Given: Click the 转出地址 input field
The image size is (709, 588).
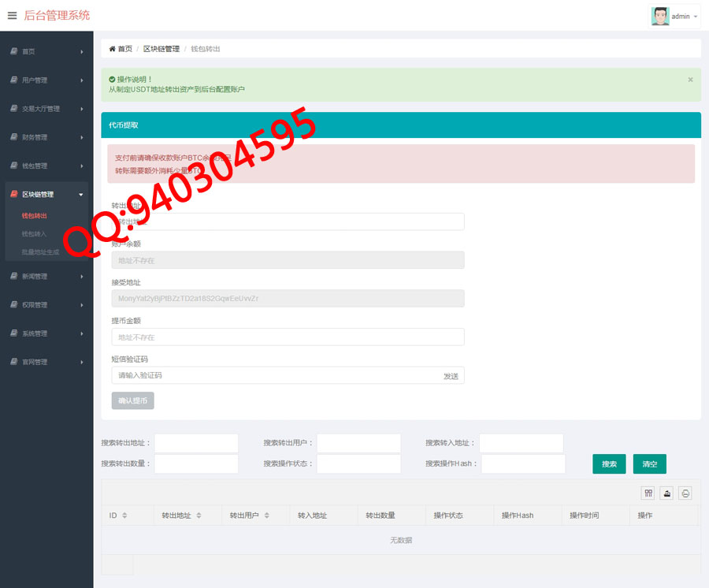Looking at the screenshot, I should 288,221.
